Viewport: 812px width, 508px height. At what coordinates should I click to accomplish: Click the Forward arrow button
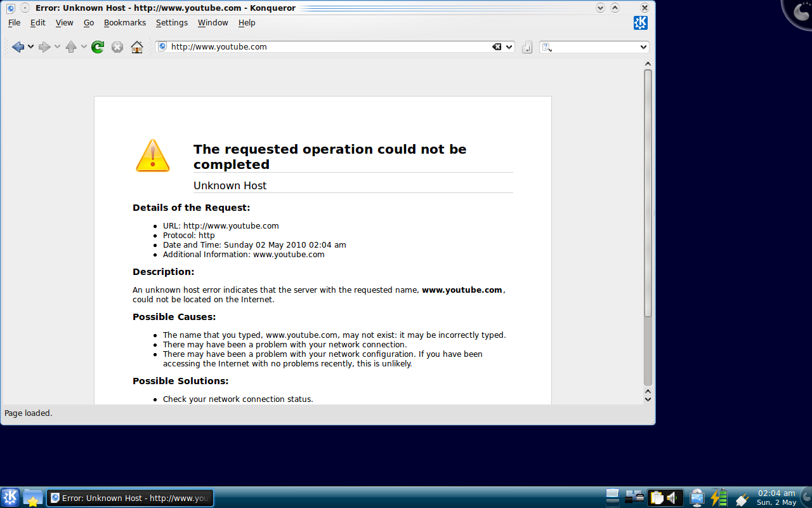(44, 47)
